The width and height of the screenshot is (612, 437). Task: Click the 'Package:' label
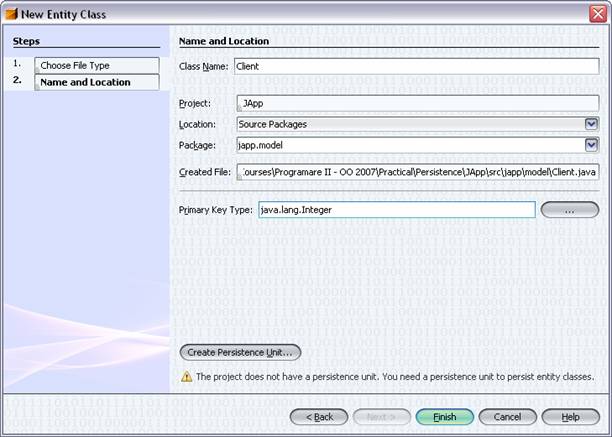[x=197, y=146]
